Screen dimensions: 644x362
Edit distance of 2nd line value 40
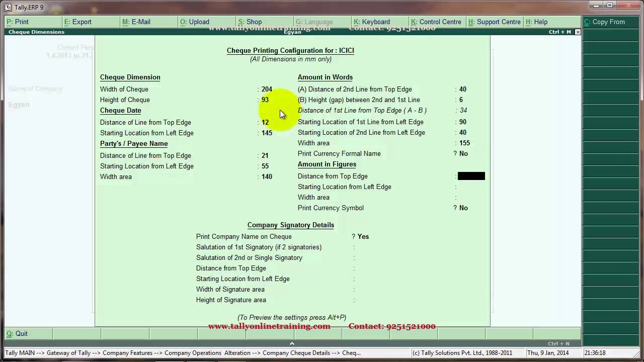point(463,89)
